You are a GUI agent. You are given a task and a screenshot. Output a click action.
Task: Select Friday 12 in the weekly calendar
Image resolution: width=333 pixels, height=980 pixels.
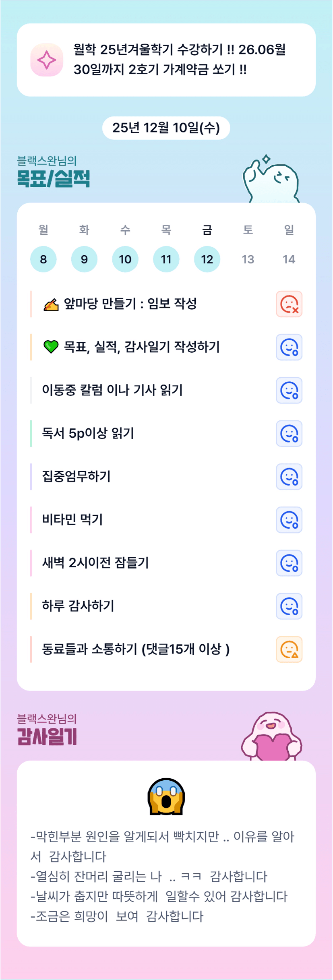tap(207, 259)
